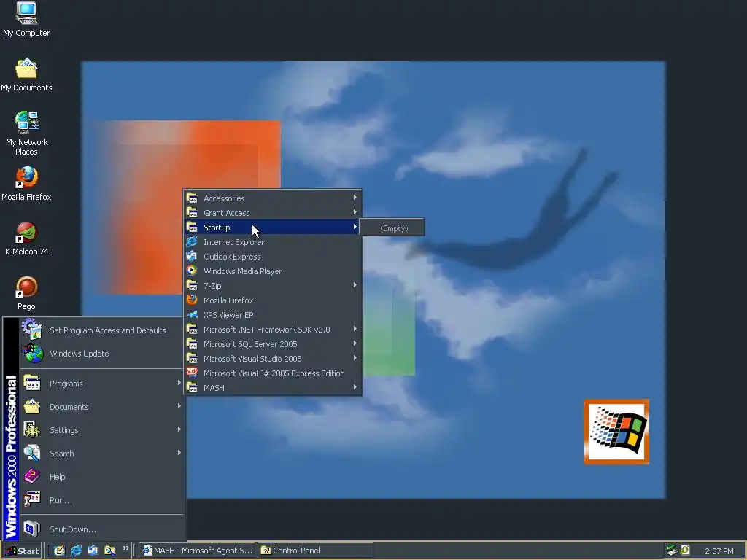Launch Windows Media Player from Programs

(x=273, y=271)
